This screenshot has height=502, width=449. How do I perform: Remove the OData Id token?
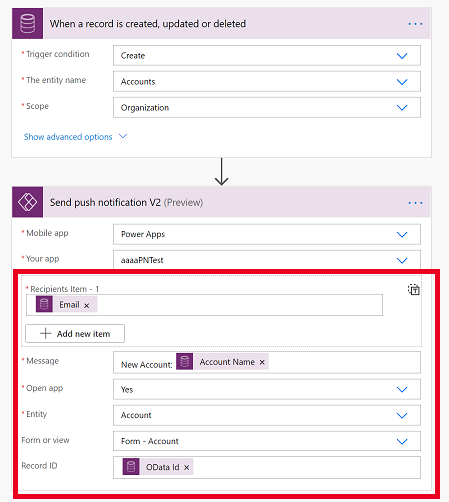click(x=187, y=468)
